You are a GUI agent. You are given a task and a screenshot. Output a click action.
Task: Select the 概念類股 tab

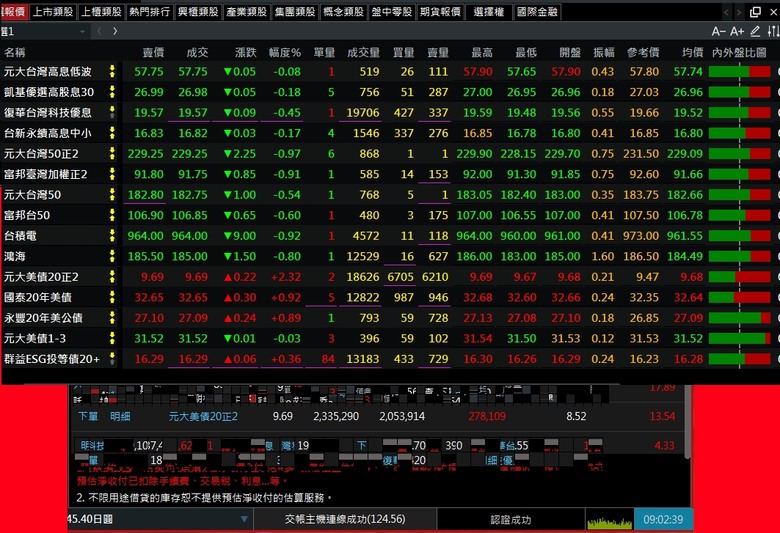point(343,11)
